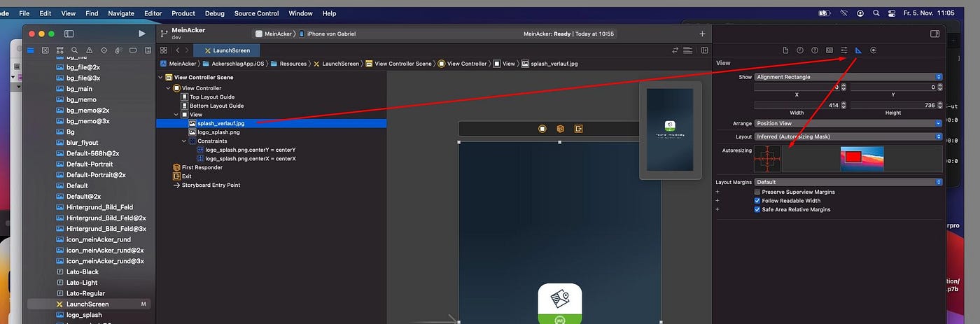Select LaunchScreen file in project navigator

pos(87,304)
